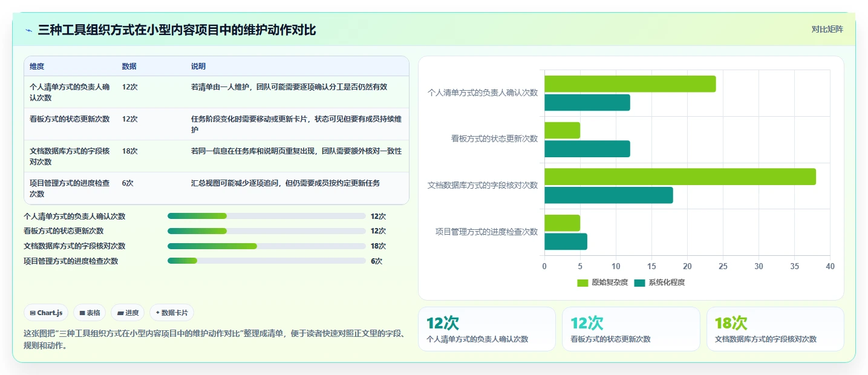
Task: Click the light green bar for 看板方式
Action: point(563,130)
